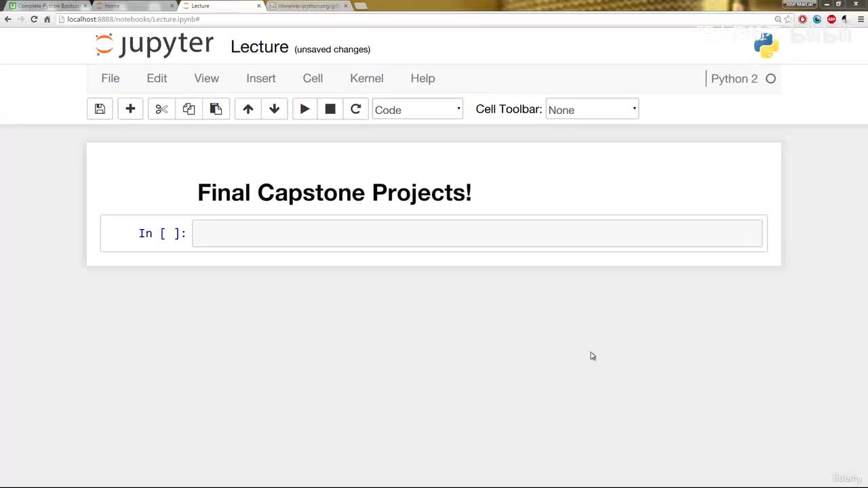Viewport: 868px width, 488px height.
Task: Open the View menu
Action: 207,78
